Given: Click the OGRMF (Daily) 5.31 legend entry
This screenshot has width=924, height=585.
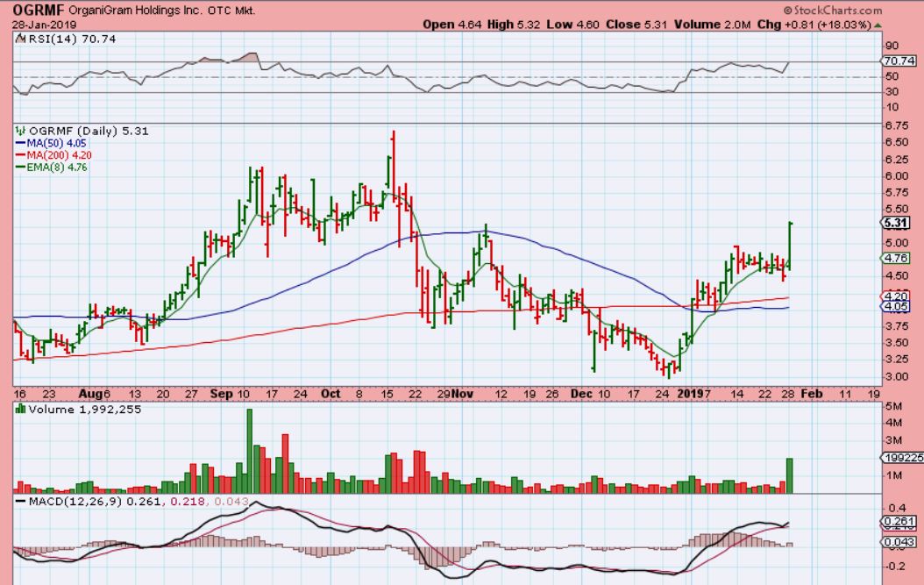Looking at the screenshot, I should pyautogui.click(x=89, y=131).
